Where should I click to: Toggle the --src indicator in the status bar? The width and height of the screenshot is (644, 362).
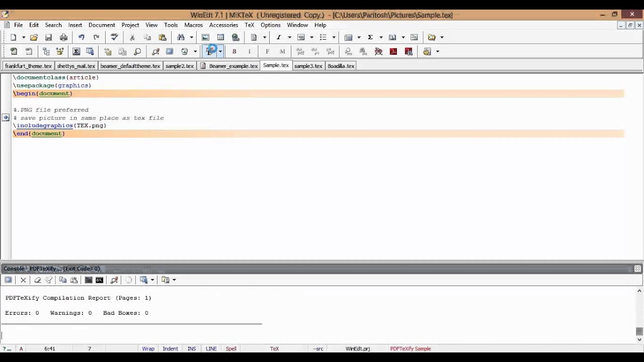point(318,348)
